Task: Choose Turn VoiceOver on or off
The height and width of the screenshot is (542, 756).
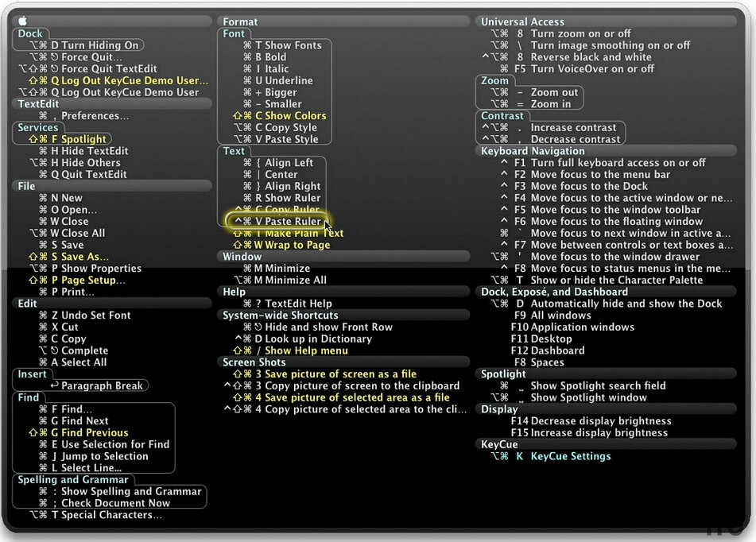Action: [576, 69]
